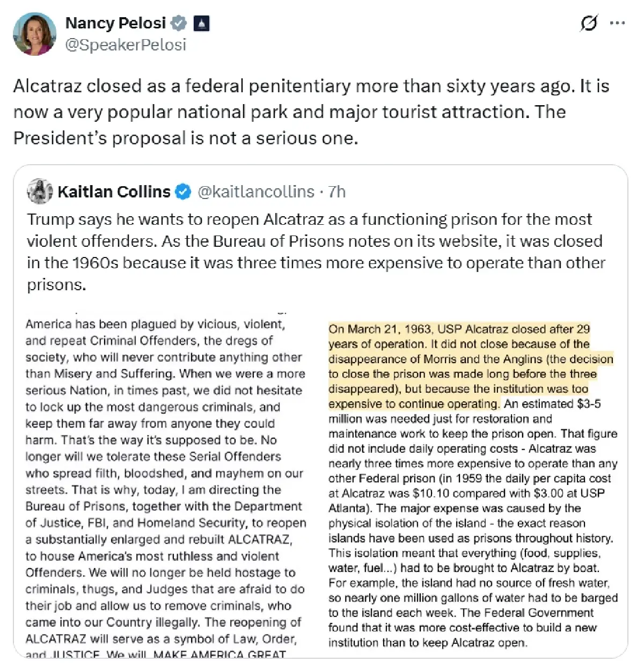The height and width of the screenshot is (669, 644).
Task: Click the 7h timestamp on quoted post
Action: (337, 192)
